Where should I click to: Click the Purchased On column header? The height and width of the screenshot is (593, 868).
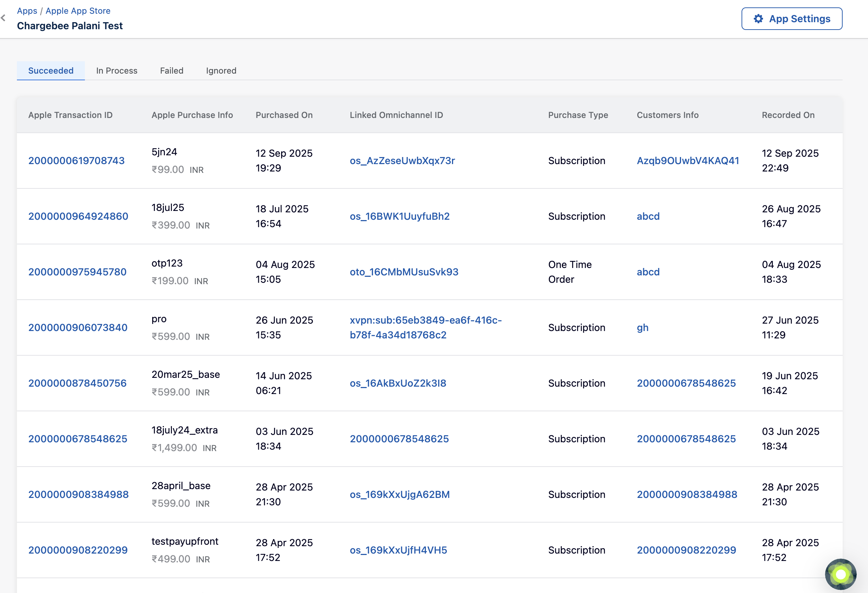click(284, 115)
